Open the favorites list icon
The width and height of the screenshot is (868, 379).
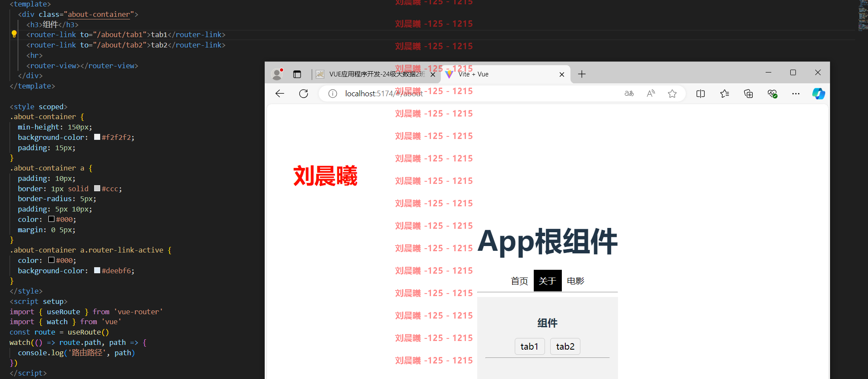click(725, 94)
